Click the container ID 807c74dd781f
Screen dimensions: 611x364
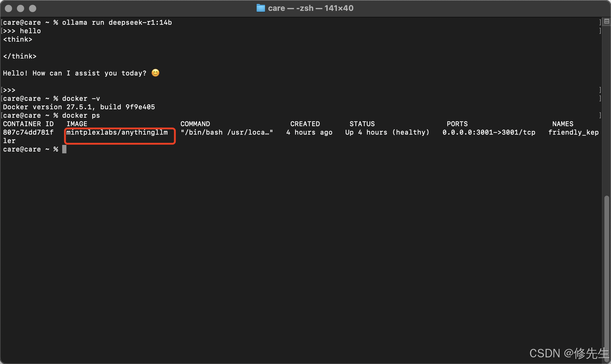click(x=28, y=132)
